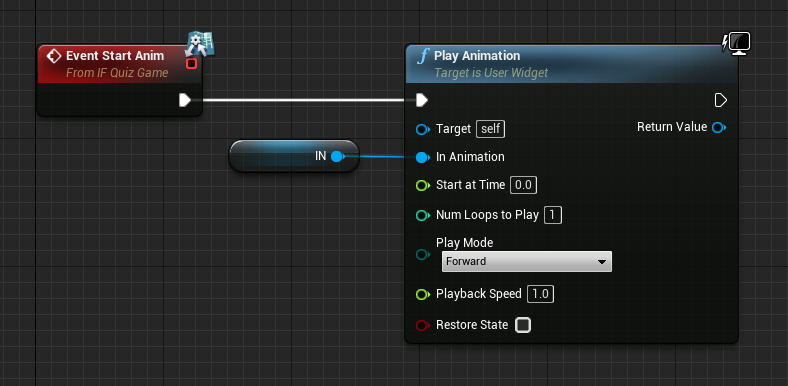
Task: Click the Start at Time pin
Action: pyautogui.click(x=423, y=185)
